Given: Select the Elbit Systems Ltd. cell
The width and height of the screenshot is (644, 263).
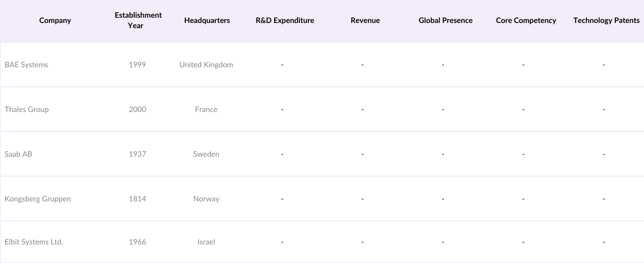Looking at the screenshot, I should point(34,242).
